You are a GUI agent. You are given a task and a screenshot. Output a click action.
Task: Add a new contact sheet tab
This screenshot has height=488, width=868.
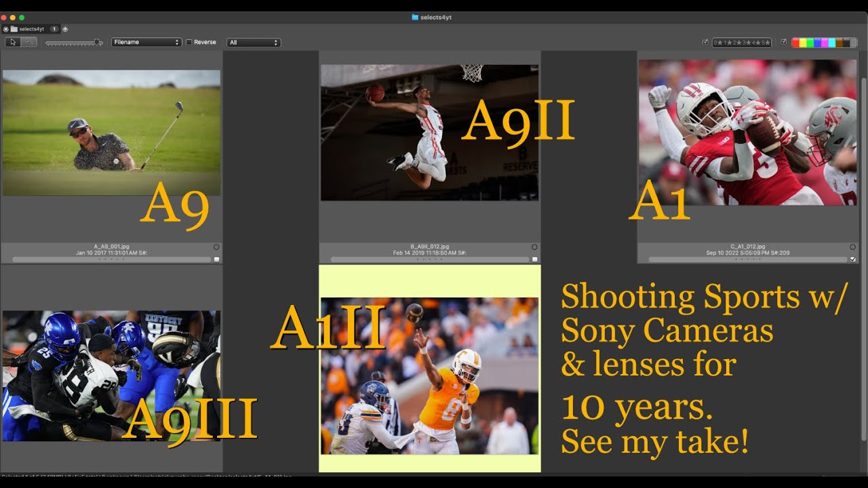[x=65, y=29]
